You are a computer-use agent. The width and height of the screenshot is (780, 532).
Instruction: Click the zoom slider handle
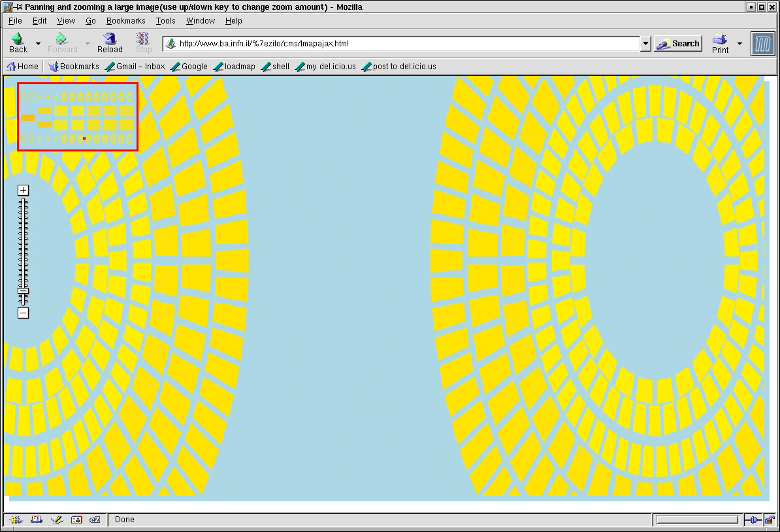coord(23,291)
